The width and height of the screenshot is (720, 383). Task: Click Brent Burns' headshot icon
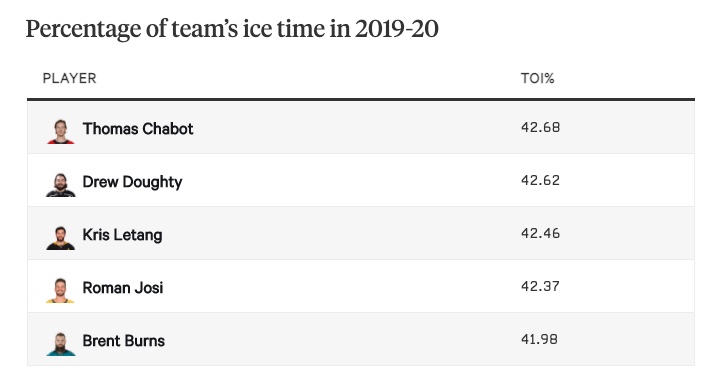tap(61, 344)
